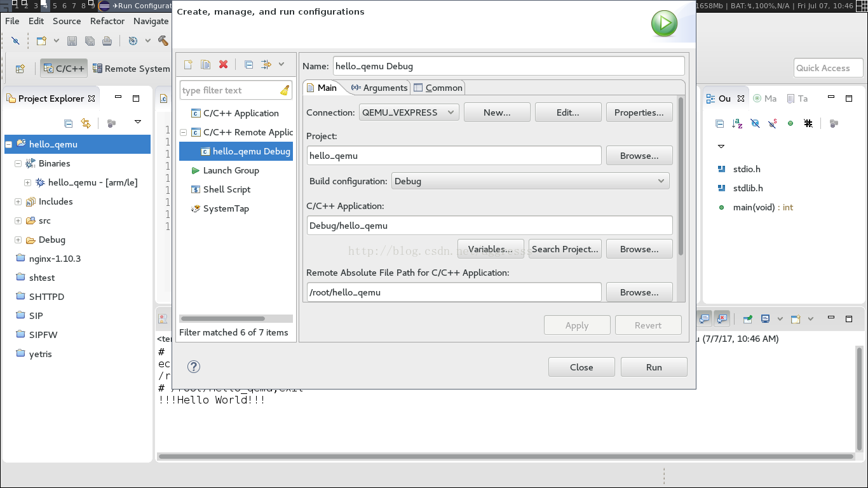Click Collapse All icon in Outline view
This screenshot has height=488, width=868.
[720, 123]
